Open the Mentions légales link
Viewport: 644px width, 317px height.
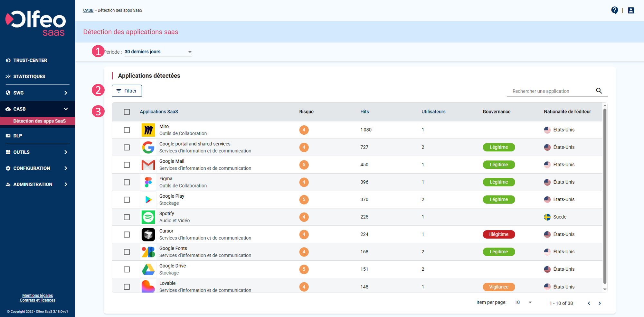click(x=37, y=295)
